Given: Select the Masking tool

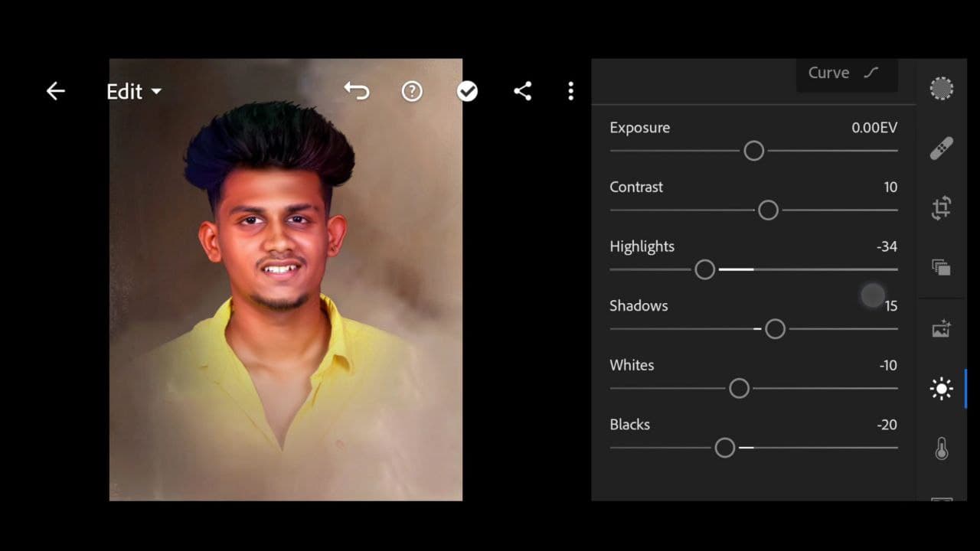Looking at the screenshot, I should 941,88.
